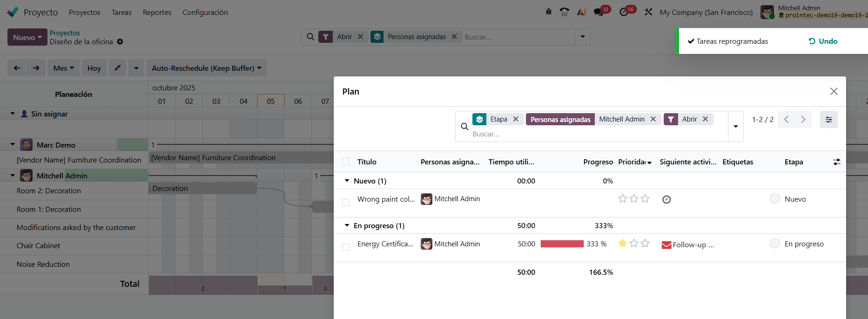Tick the checkbox for Energy Certificate task row

(x=346, y=247)
